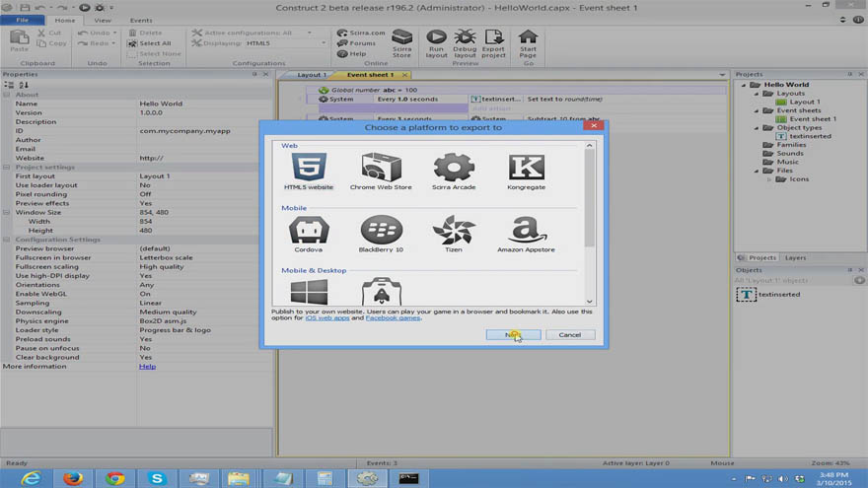Collapse Configuration Settings section
This screenshot has height=488, width=868.
click(x=7, y=240)
